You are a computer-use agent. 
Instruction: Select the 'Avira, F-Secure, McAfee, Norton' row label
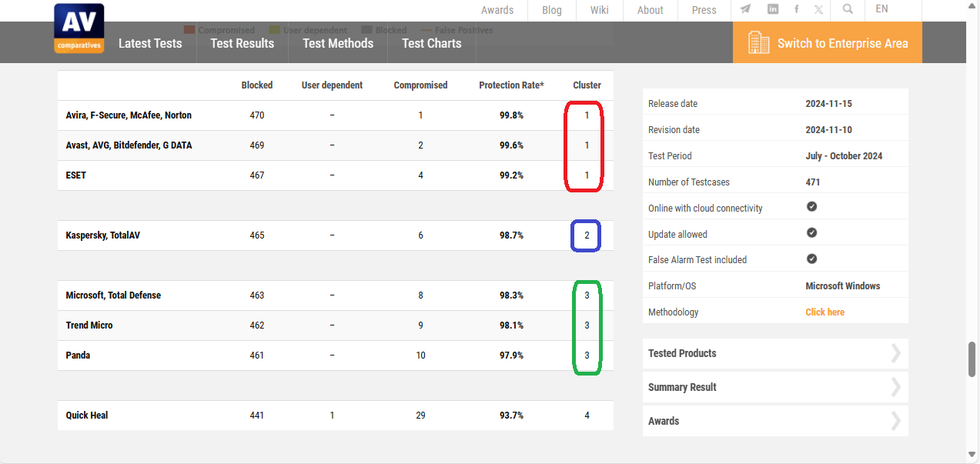pos(129,115)
